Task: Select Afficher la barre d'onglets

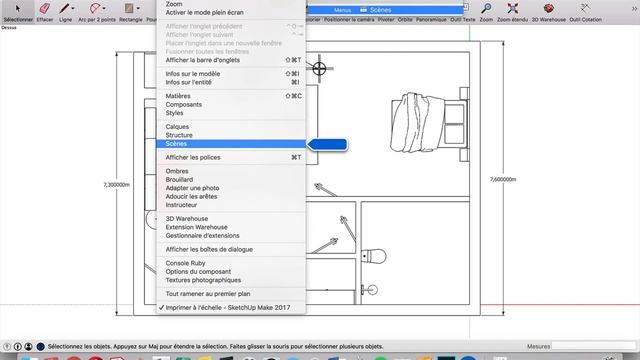Action: pos(231,60)
